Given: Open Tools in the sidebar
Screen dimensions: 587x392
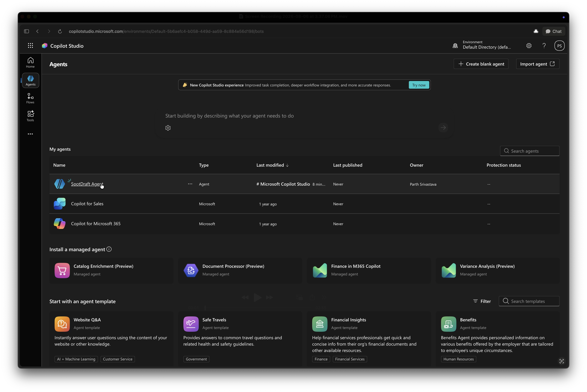Looking at the screenshot, I should click(30, 116).
